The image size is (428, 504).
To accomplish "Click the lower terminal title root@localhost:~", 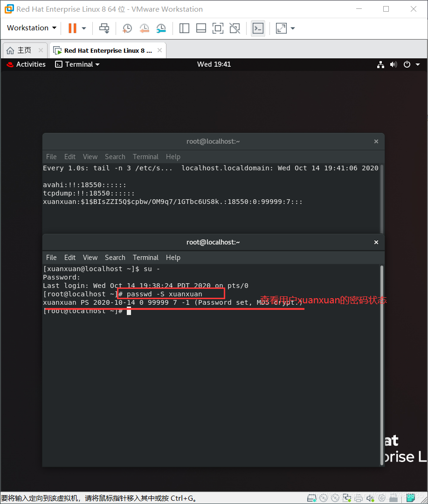I will (213, 242).
